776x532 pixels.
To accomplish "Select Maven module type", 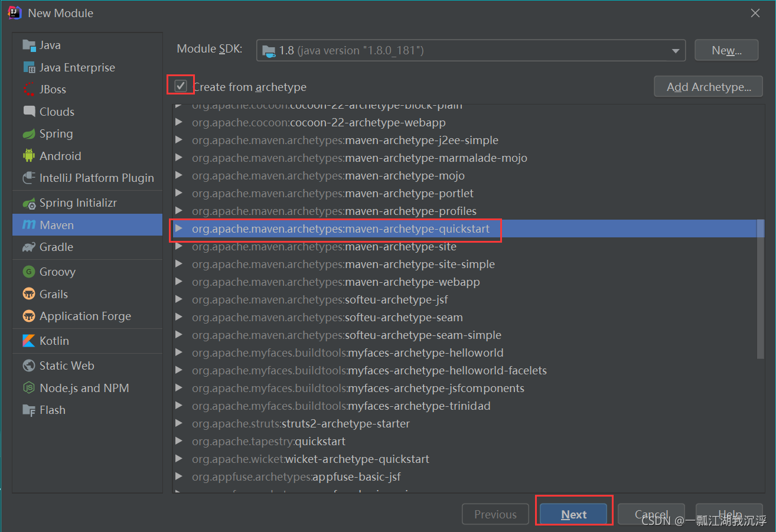I will click(x=87, y=225).
